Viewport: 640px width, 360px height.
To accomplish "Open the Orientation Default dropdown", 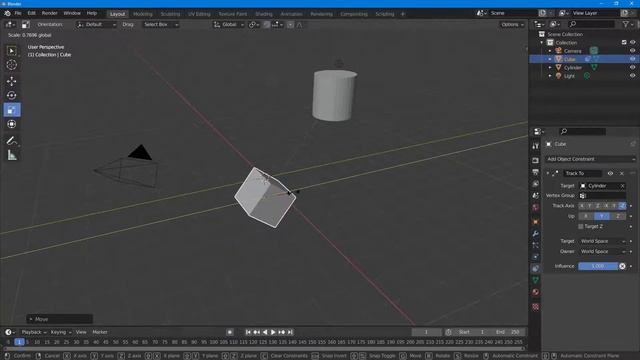I will click(96, 24).
